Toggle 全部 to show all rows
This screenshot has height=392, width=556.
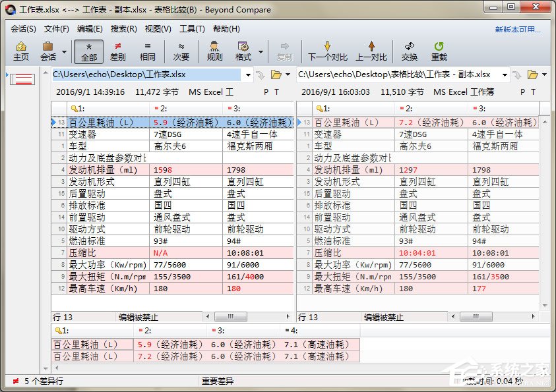[88, 50]
